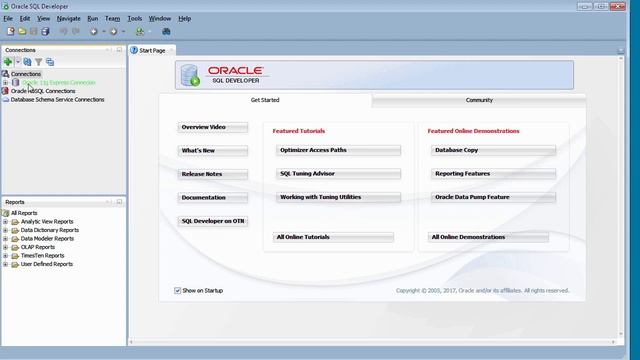This screenshot has height=360, width=640.
Task: Open the Run menu
Action: tap(93, 18)
